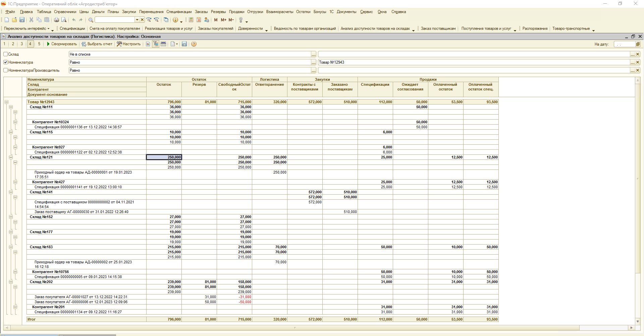Collapse the Товар №12943 top-level group
The image size is (644, 336).
pyautogui.click(x=6, y=102)
